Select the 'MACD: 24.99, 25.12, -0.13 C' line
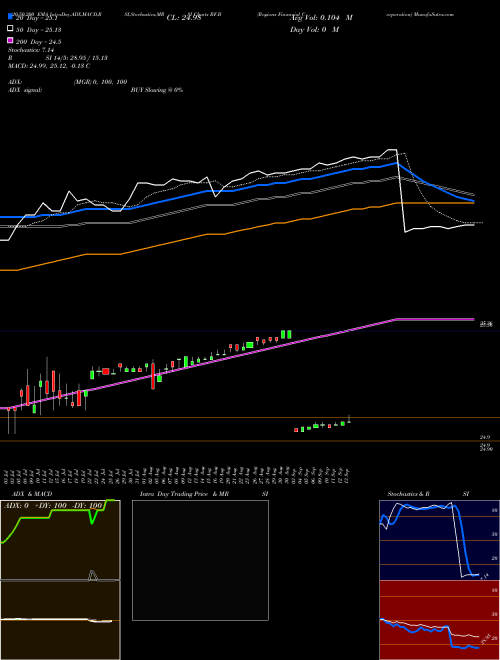This screenshot has width=500, height=660. pos(49,66)
